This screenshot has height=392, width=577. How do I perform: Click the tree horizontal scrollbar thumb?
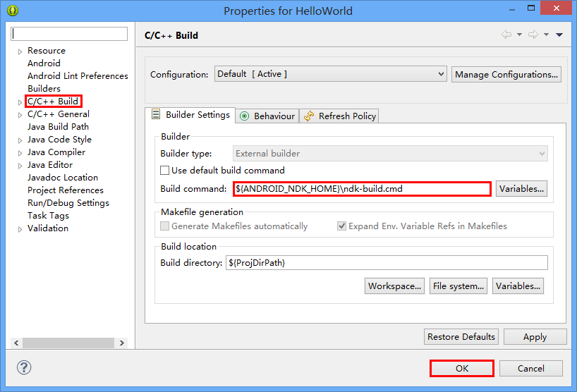click(x=68, y=343)
